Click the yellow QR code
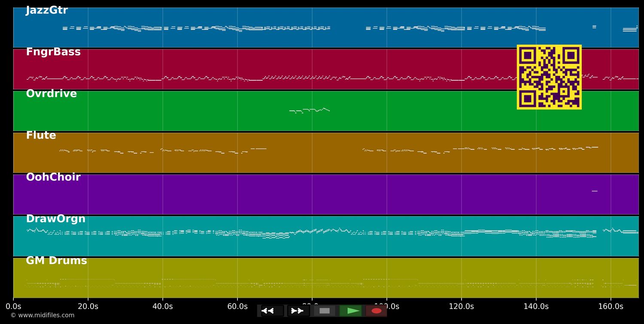644x324 pixels. tap(549, 77)
